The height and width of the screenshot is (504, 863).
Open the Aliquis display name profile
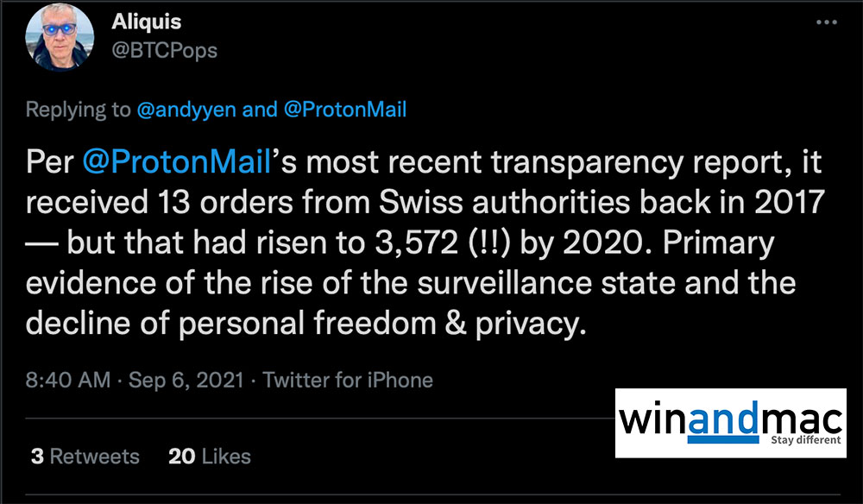point(148,22)
